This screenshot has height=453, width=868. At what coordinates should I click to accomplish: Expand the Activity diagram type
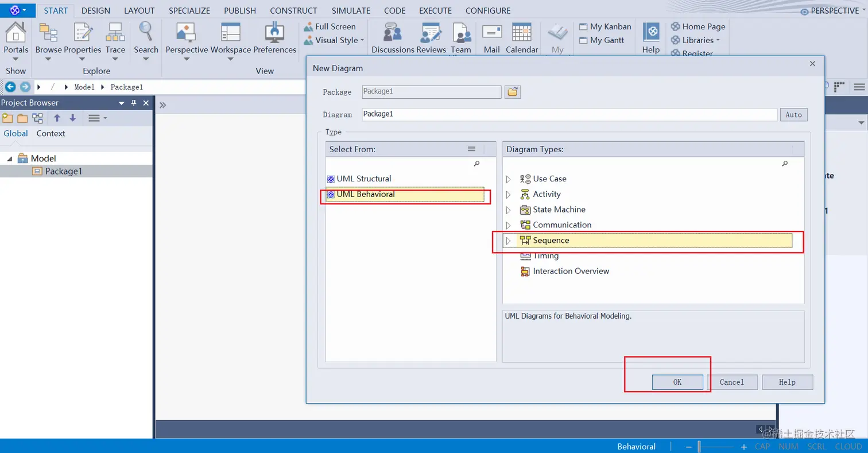(x=508, y=195)
